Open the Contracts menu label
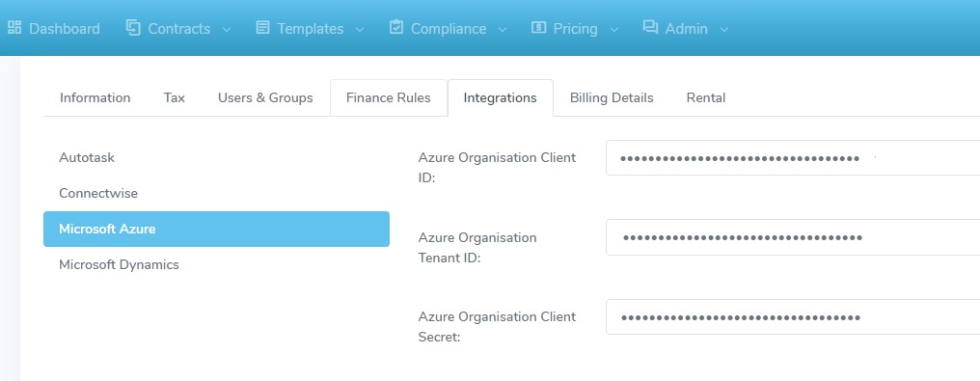Viewport: 980px width, 381px height. click(178, 29)
